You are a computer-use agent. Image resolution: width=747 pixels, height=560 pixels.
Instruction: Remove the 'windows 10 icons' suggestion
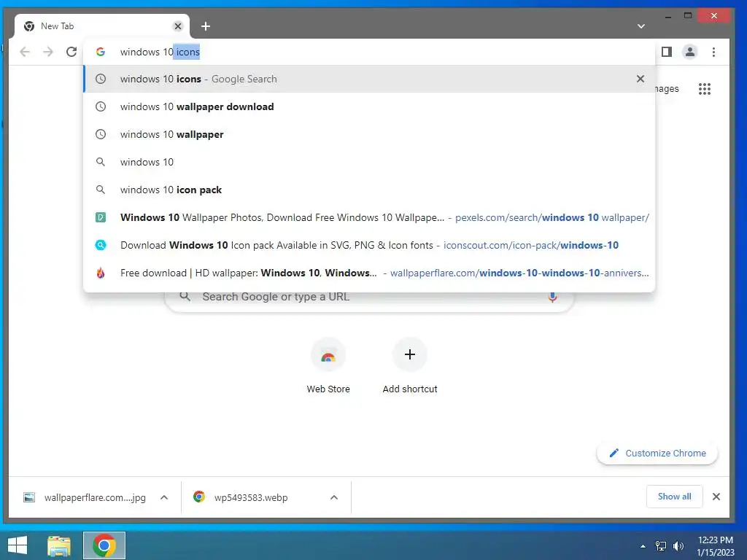pos(640,79)
